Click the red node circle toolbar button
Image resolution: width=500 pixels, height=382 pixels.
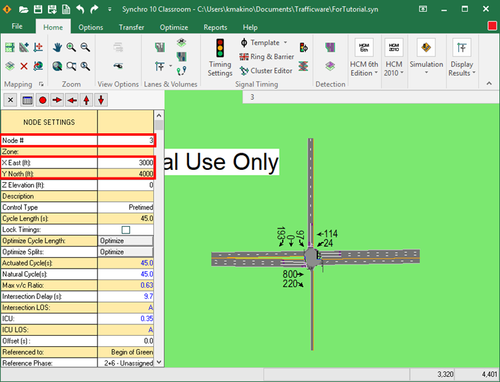pyautogui.click(x=42, y=100)
